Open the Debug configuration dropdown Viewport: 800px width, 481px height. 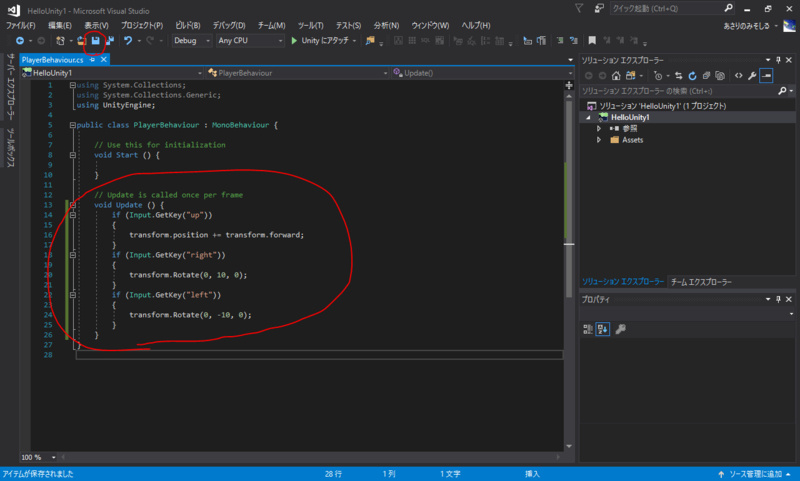191,41
